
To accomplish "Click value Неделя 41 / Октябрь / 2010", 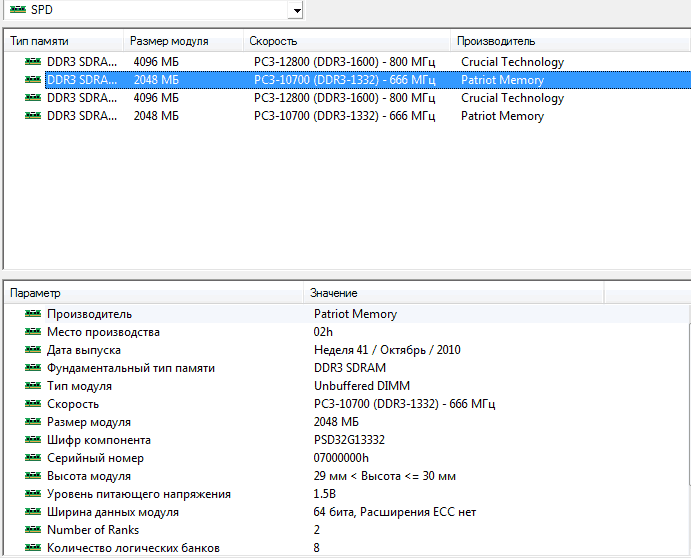I will [x=387, y=350].
